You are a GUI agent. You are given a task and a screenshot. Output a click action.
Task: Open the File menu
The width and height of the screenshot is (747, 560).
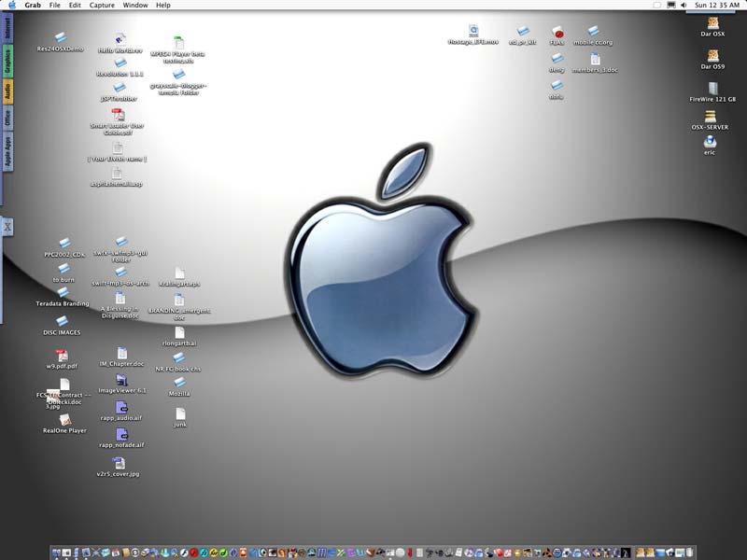click(x=55, y=6)
